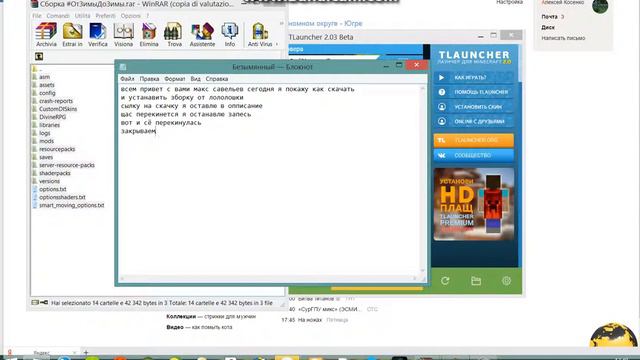Open the Preferiti menu in WinRAR

tap(105, 16)
